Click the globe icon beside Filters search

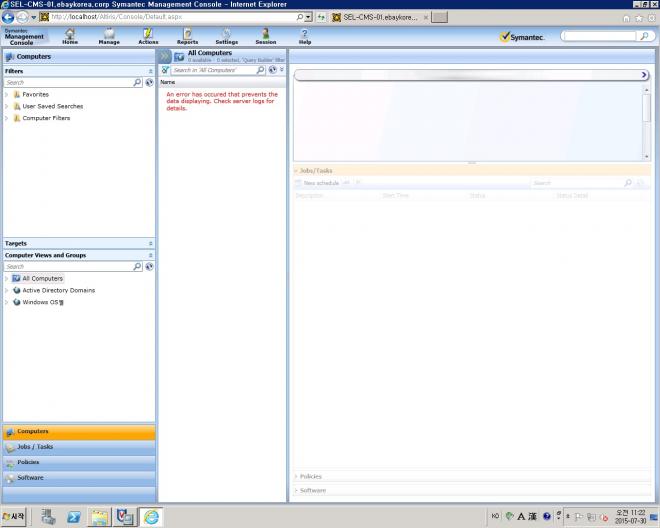[x=149, y=83]
